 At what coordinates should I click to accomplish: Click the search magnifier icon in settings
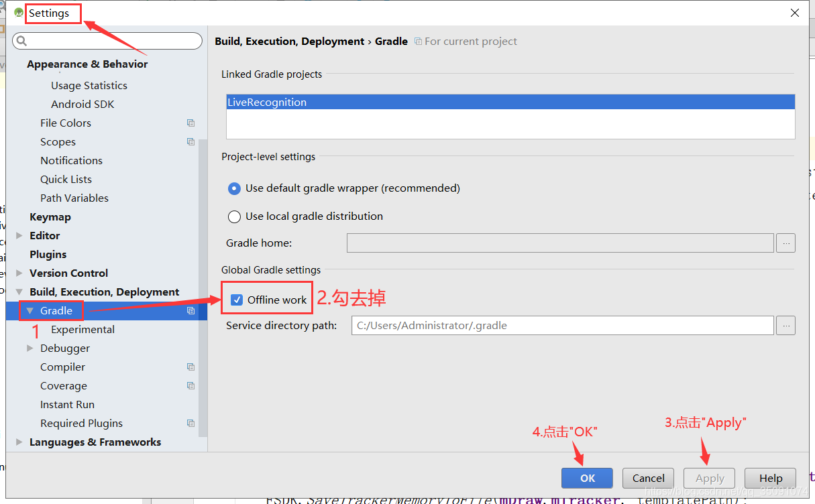tap(21, 41)
